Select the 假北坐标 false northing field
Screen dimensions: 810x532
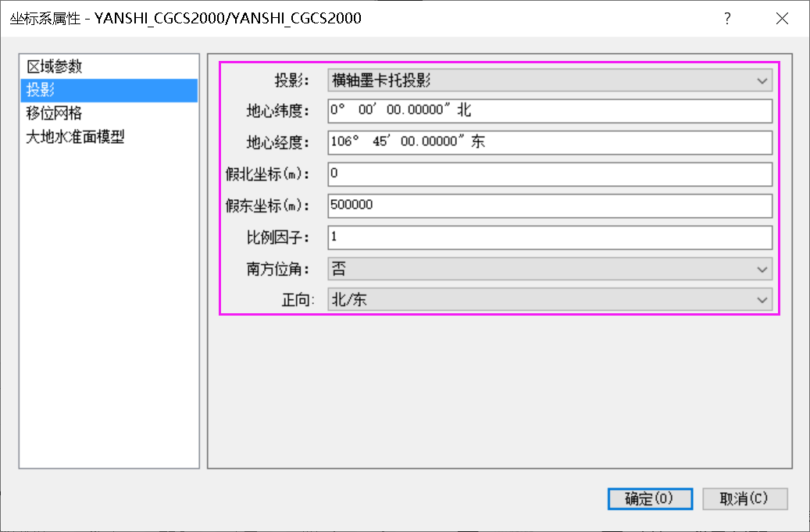(x=547, y=173)
